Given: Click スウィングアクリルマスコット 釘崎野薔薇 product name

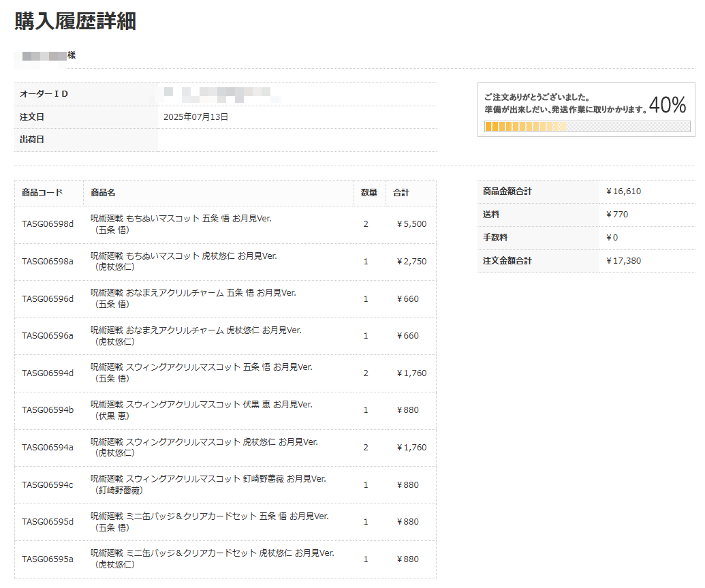Looking at the screenshot, I should pos(208,484).
